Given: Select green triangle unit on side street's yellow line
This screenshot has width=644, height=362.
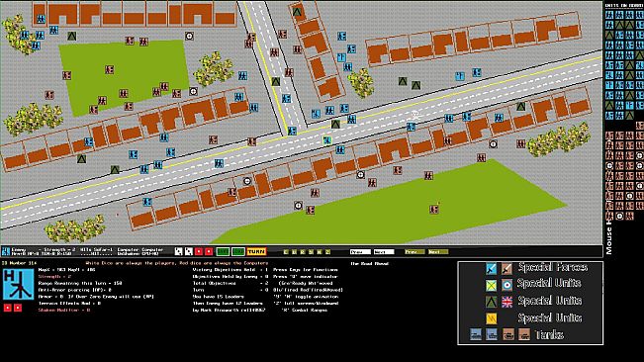Looking at the screenshot, I should click(x=276, y=82).
